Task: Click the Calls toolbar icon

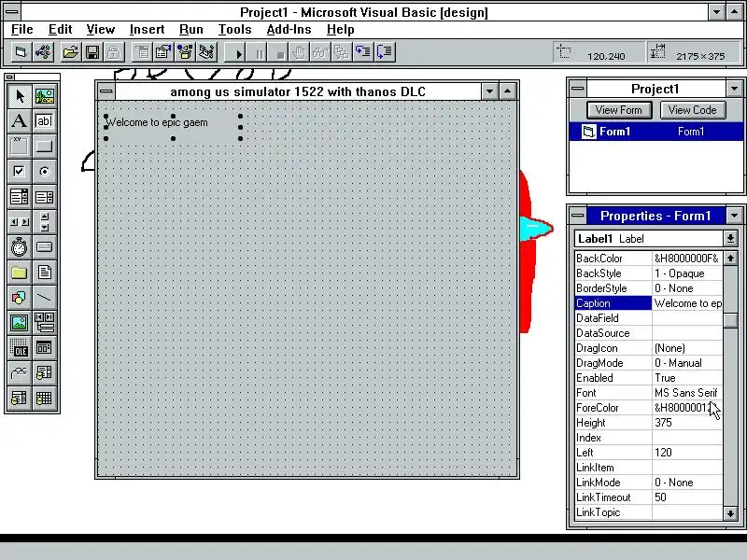Action: (342, 52)
